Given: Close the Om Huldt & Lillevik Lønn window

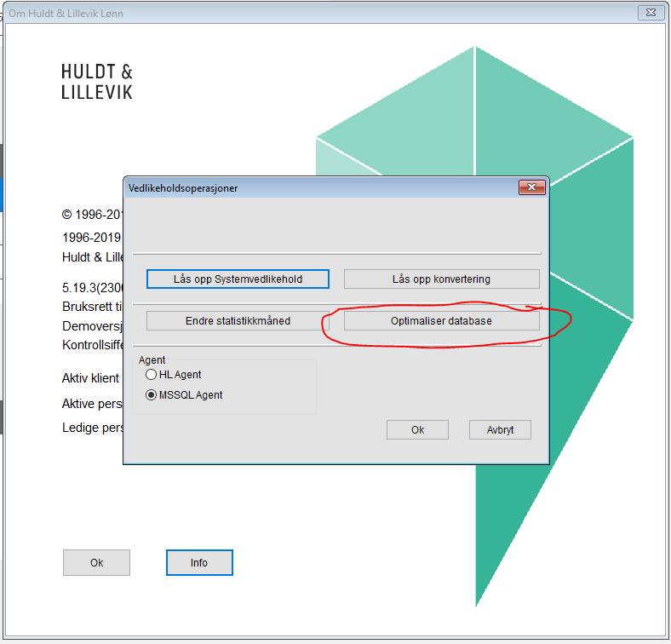Looking at the screenshot, I should click(651, 13).
